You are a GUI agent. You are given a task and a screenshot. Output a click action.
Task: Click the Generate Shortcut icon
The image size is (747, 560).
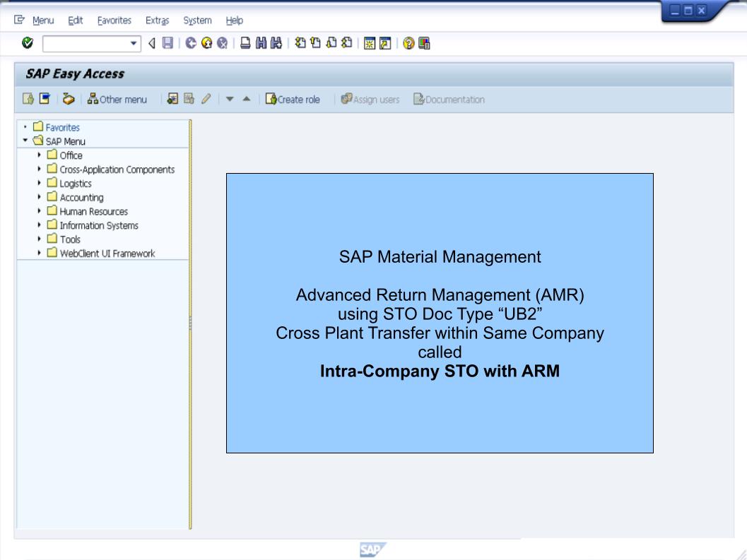(x=385, y=43)
